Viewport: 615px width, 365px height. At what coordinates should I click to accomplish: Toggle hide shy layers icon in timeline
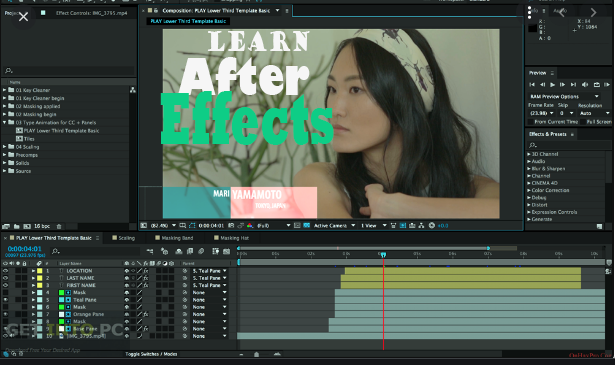point(179,251)
